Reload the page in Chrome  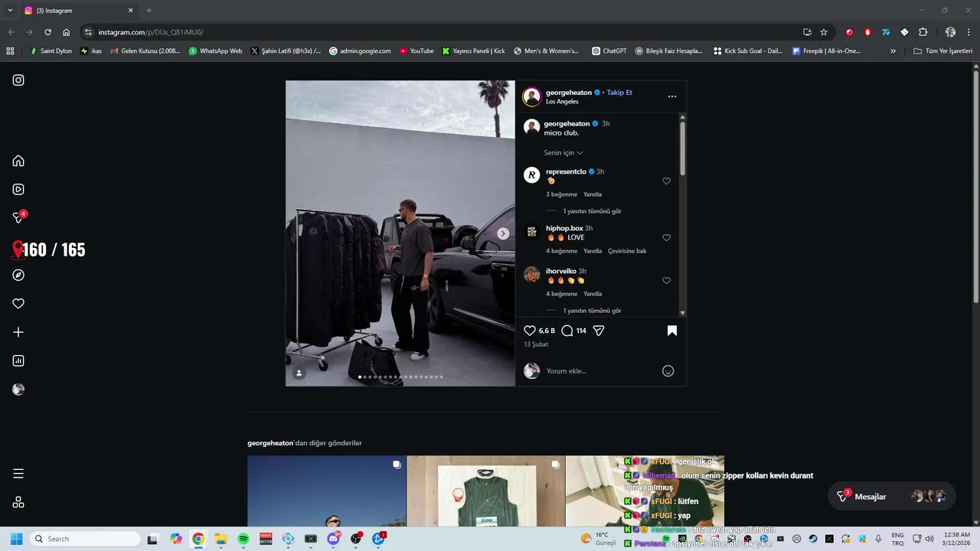click(x=47, y=32)
